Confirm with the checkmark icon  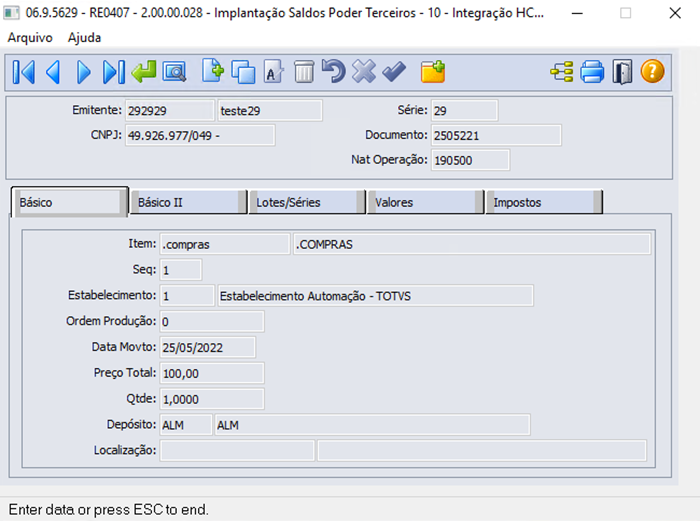[394, 72]
